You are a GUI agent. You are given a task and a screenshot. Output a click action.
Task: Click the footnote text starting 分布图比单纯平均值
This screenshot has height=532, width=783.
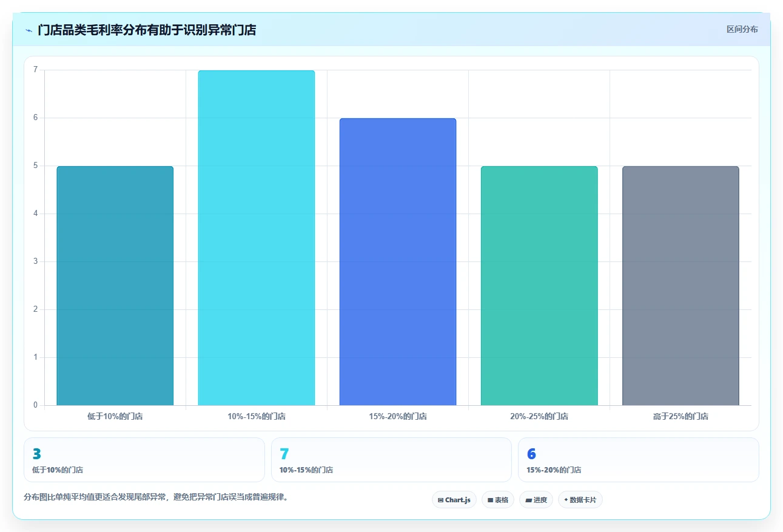(x=156, y=497)
